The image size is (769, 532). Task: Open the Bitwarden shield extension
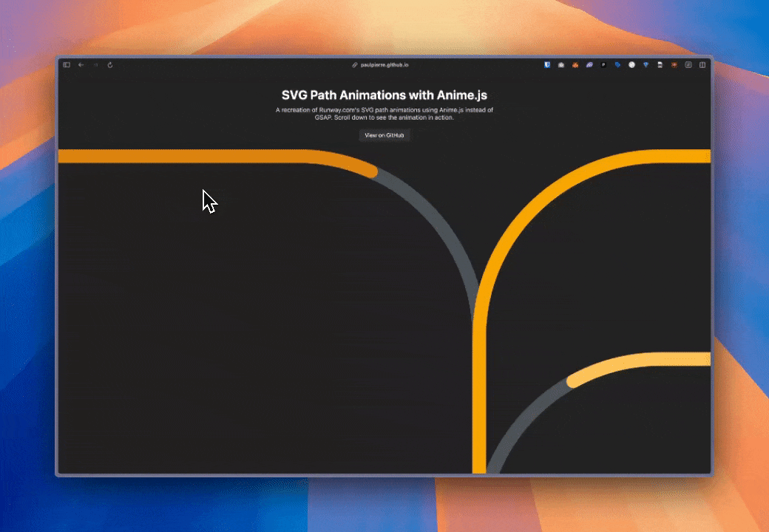547,65
